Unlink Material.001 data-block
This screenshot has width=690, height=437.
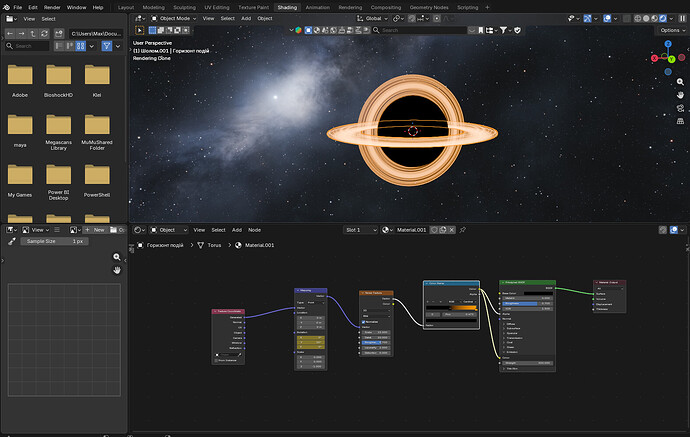tap(452, 230)
